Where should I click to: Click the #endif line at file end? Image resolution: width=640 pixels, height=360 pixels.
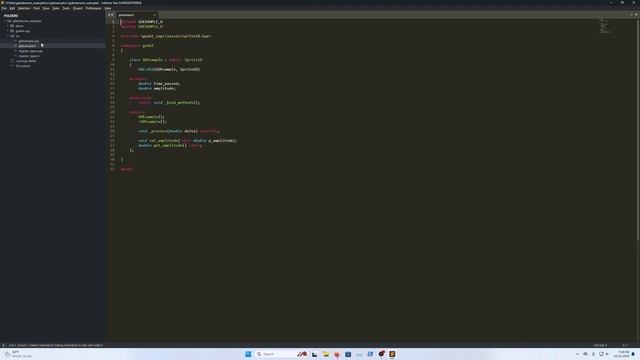pyautogui.click(x=127, y=169)
